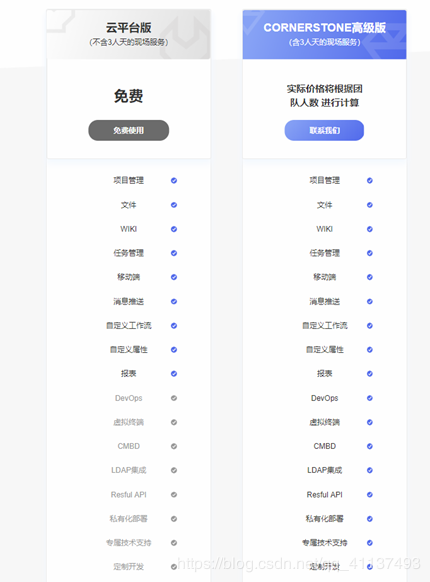Click 消息推送 checkmark in 高级版 column

tap(369, 301)
